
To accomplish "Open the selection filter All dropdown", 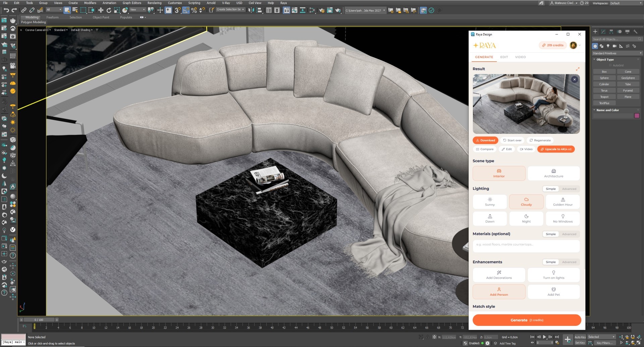I will pos(54,10).
